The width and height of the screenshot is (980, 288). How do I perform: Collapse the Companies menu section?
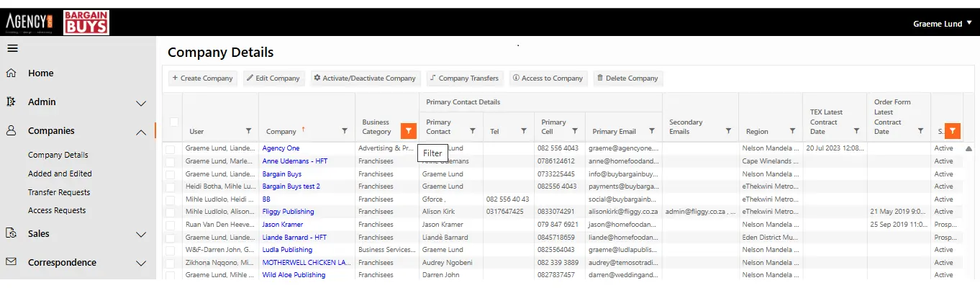point(141,131)
